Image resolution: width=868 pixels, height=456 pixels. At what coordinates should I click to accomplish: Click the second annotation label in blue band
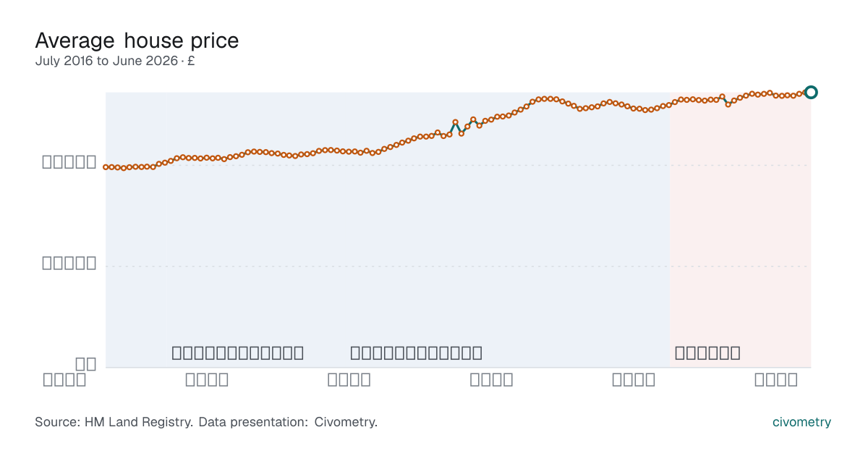pos(416,353)
